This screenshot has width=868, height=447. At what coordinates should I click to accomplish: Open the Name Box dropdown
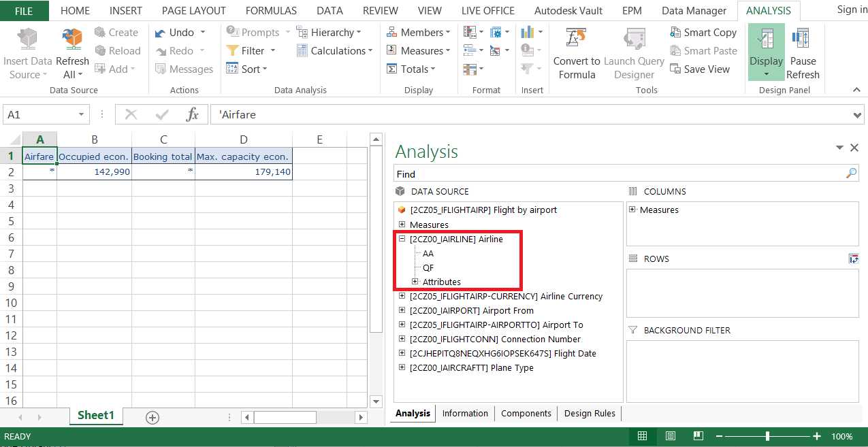(x=82, y=115)
